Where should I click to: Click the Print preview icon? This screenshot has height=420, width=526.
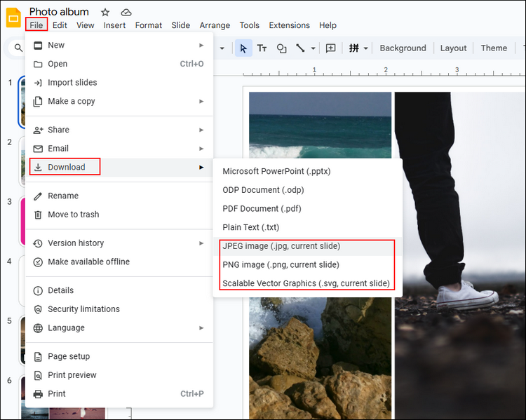point(38,375)
